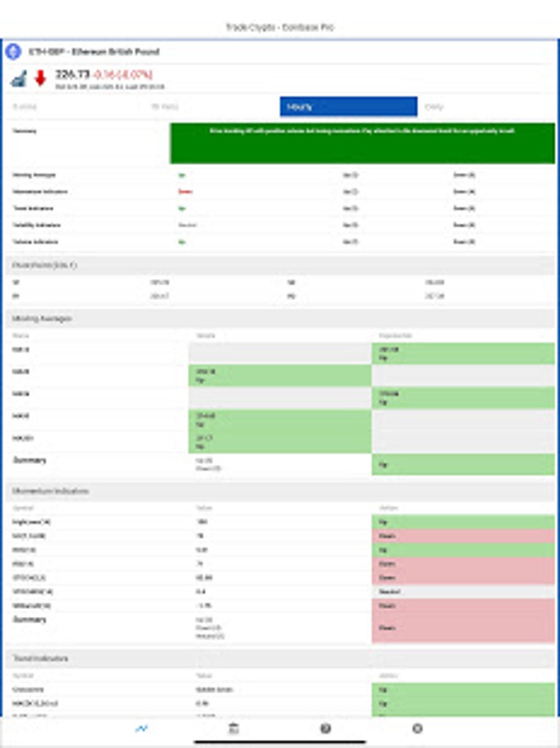Click the Moving Averages section header
The width and height of the screenshot is (560, 748).
tap(280, 318)
